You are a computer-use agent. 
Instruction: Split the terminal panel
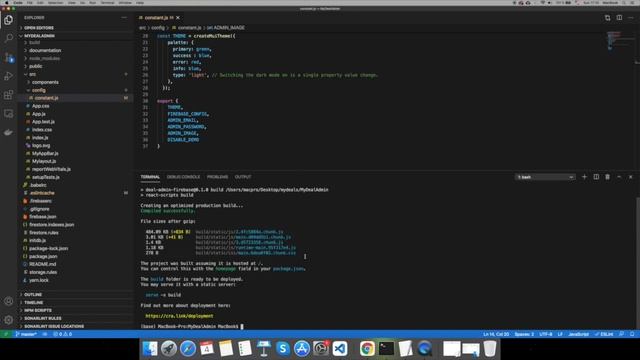(596, 177)
